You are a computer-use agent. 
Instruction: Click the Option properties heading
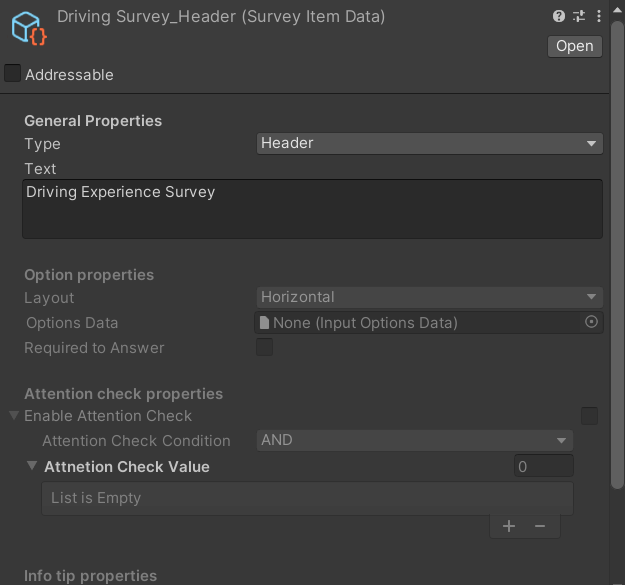tap(89, 275)
